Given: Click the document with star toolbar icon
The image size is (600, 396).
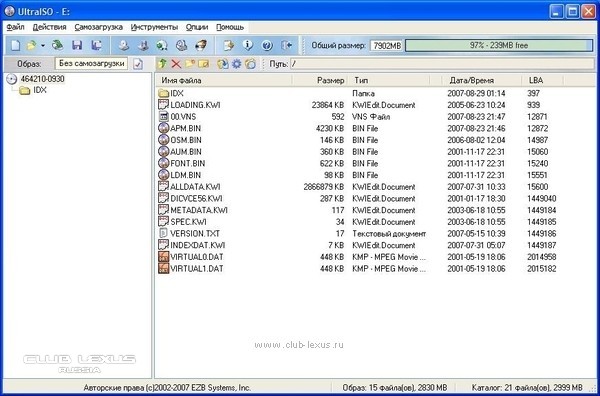Looking at the screenshot, I should pyautogui.click(x=228, y=46).
